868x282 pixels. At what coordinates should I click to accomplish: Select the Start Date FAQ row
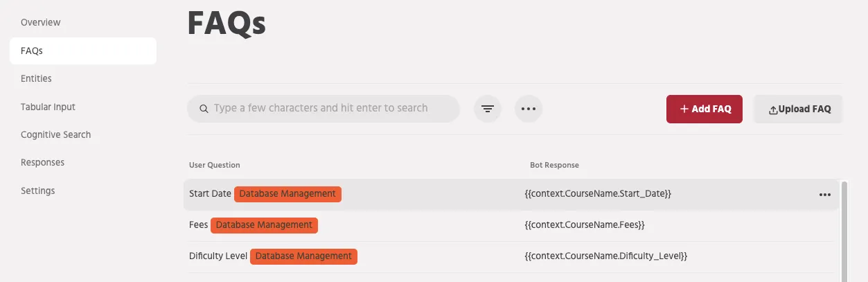(511, 194)
